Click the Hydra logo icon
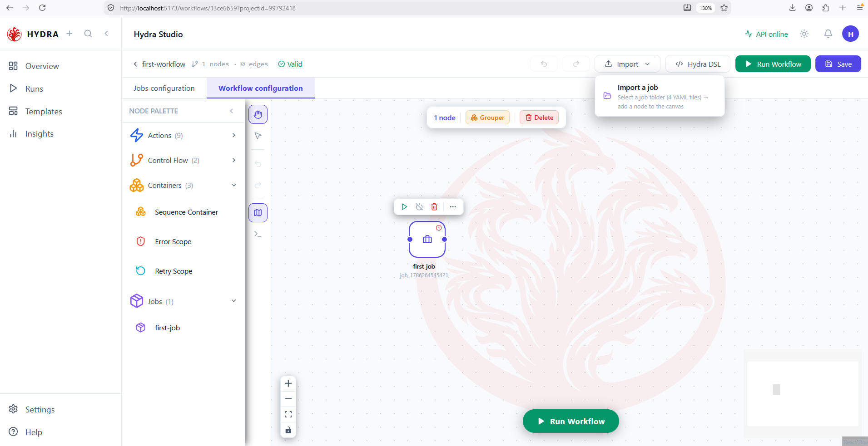This screenshot has height=446, width=868. (14, 34)
